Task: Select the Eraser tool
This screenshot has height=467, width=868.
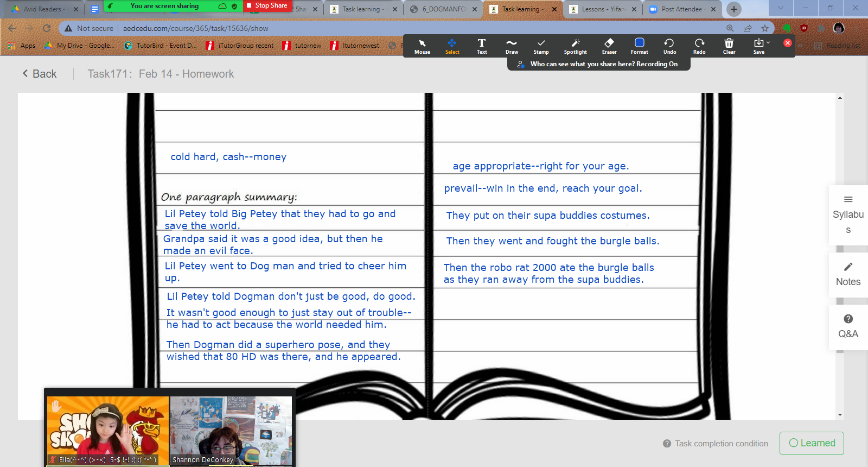Action: point(609,47)
